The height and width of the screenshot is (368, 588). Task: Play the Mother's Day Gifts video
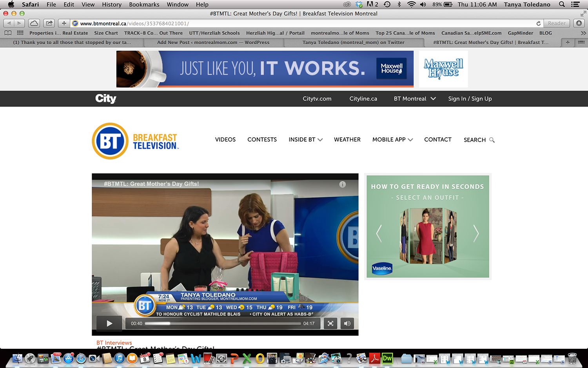tap(109, 323)
